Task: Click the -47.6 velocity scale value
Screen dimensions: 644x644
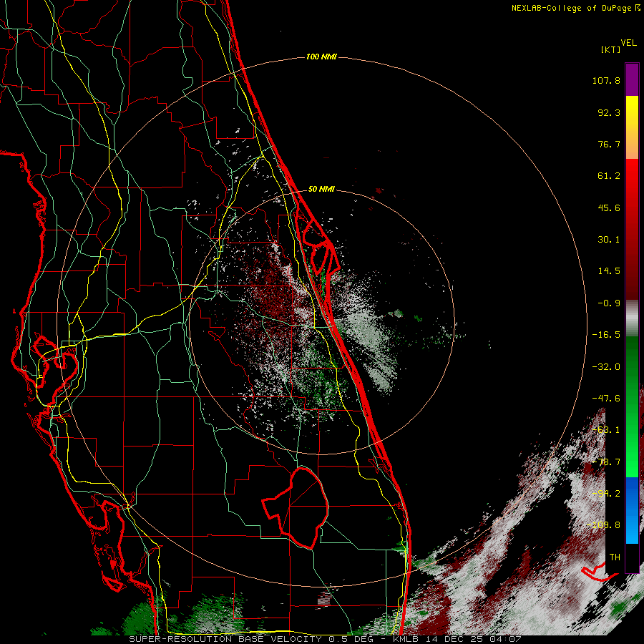Action: point(606,399)
